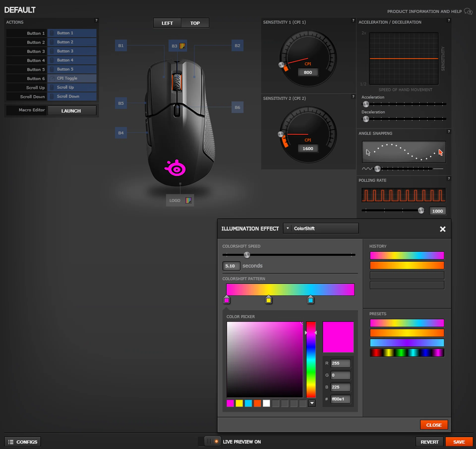The height and width of the screenshot is (449, 476).
Task: Click the B3 scroll wheel illumination color icon
Action: click(182, 46)
